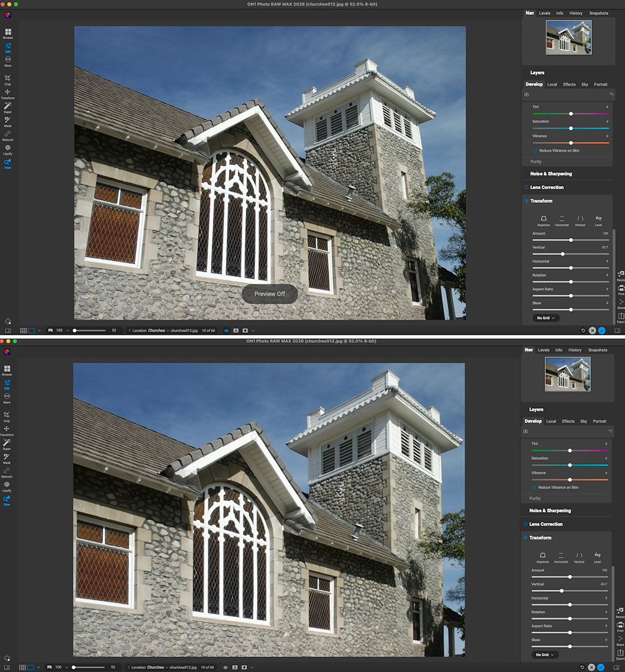The height and width of the screenshot is (672, 625).
Task: Click the Level transform icon in the lower panel
Action: click(x=598, y=555)
